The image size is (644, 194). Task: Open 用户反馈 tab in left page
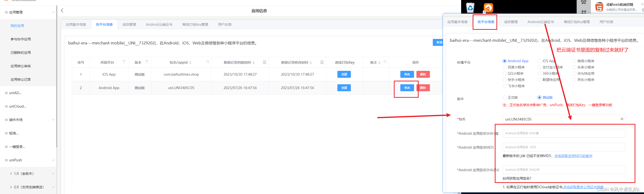225,24
